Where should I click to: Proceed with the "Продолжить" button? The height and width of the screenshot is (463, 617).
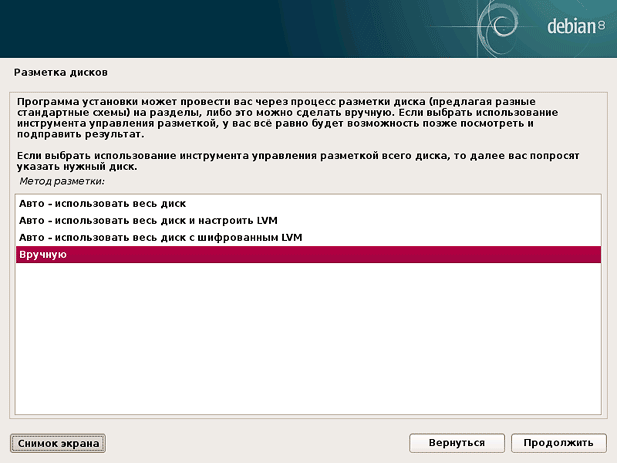(x=559, y=443)
